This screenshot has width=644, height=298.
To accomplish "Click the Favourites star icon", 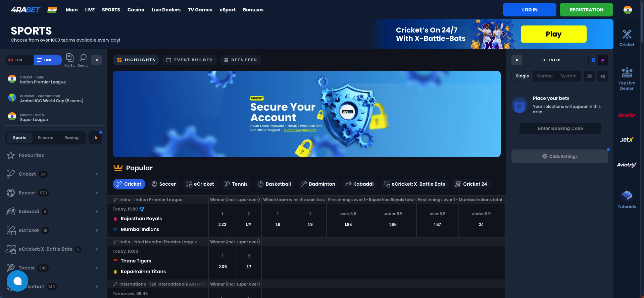I will point(11,155).
